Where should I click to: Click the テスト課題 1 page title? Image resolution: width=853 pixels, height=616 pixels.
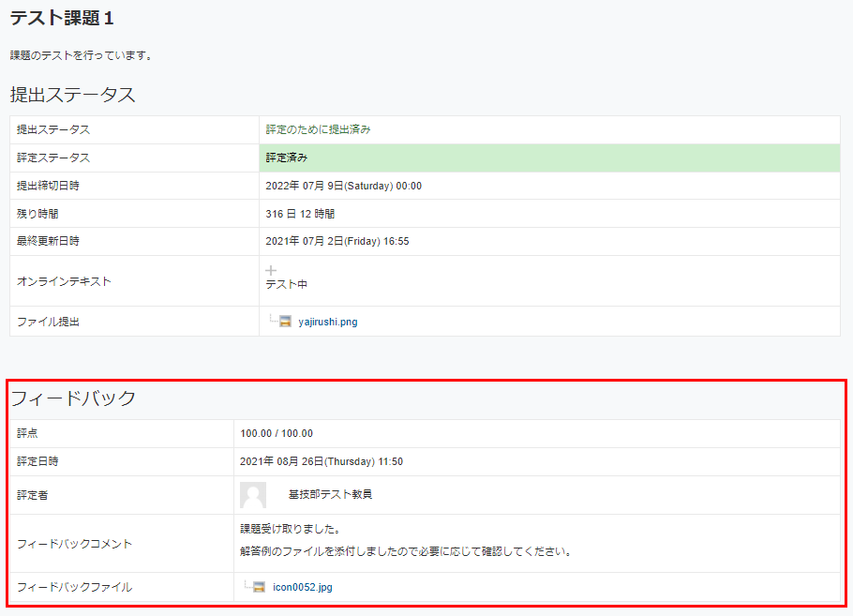pyautogui.click(x=62, y=18)
